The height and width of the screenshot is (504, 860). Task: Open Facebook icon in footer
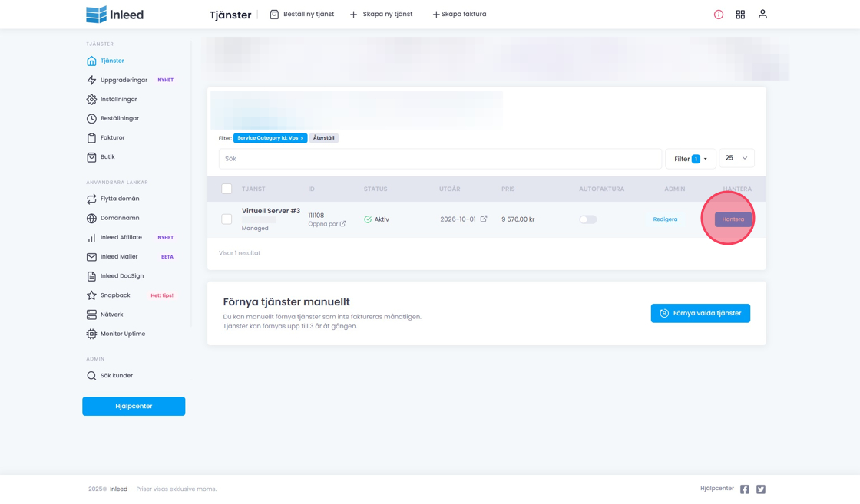coord(745,489)
